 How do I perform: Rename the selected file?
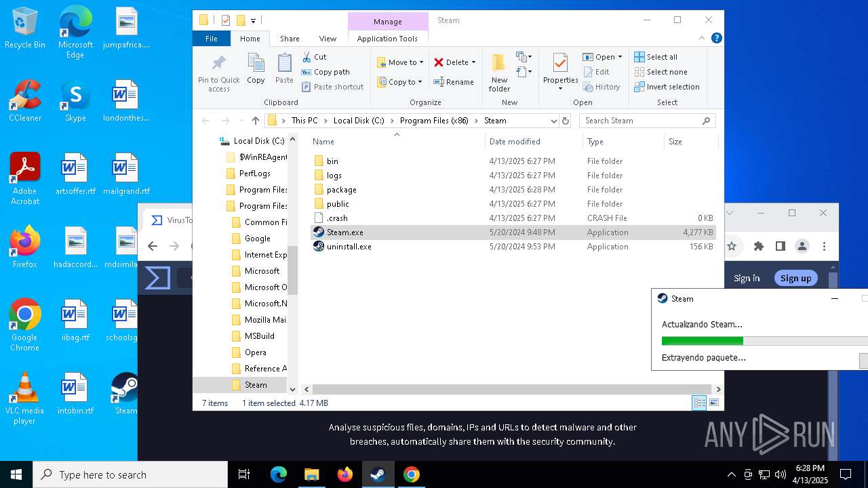454,82
